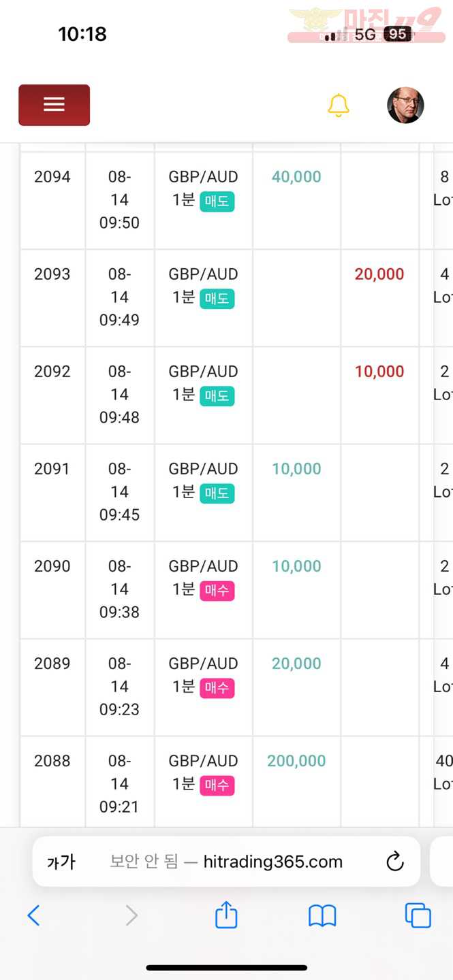Screen dimensions: 453x980
Task: Open Safari bookmarks book icon
Action: click(x=322, y=916)
